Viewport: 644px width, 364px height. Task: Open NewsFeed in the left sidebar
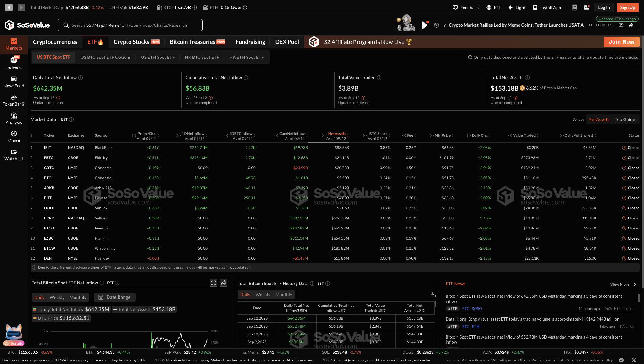(14, 82)
